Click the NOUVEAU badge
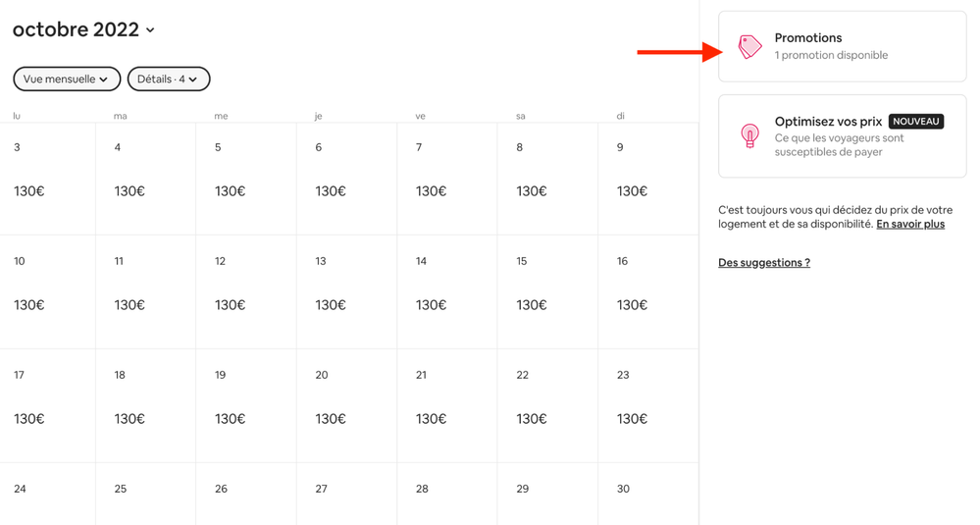This screenshot has height=525, width=980. click(x=915, y=122)
